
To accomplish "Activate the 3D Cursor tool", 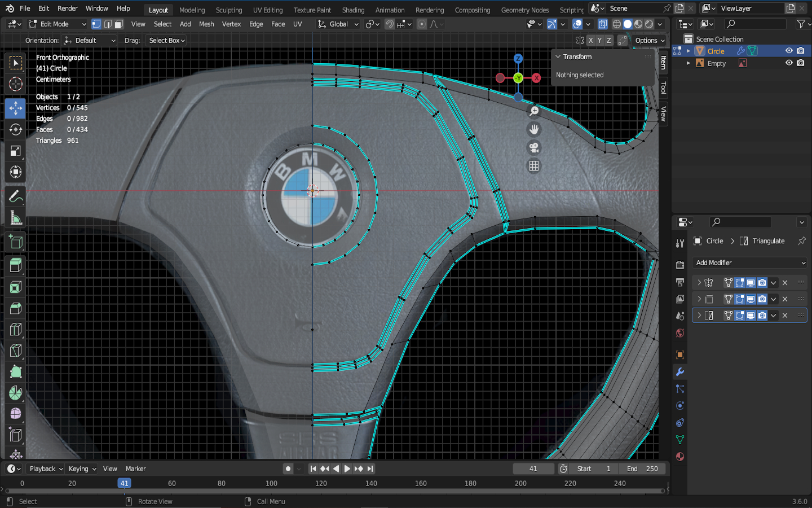I will (x=15, y=85).
